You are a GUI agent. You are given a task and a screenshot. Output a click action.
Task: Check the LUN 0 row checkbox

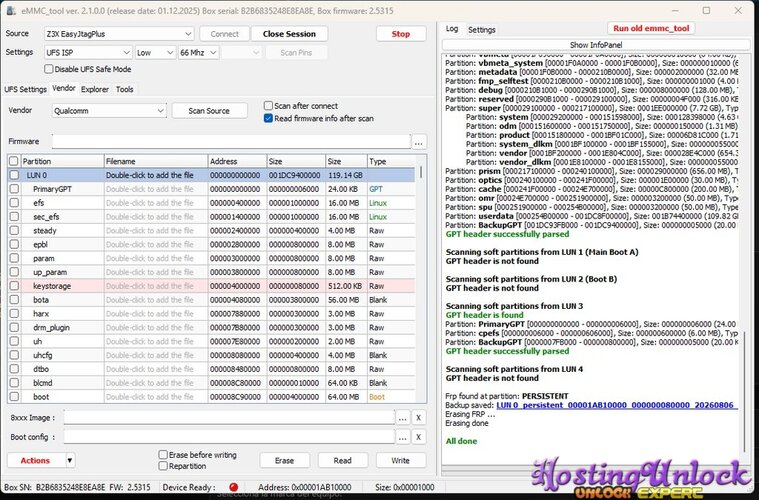coord(14,175)
